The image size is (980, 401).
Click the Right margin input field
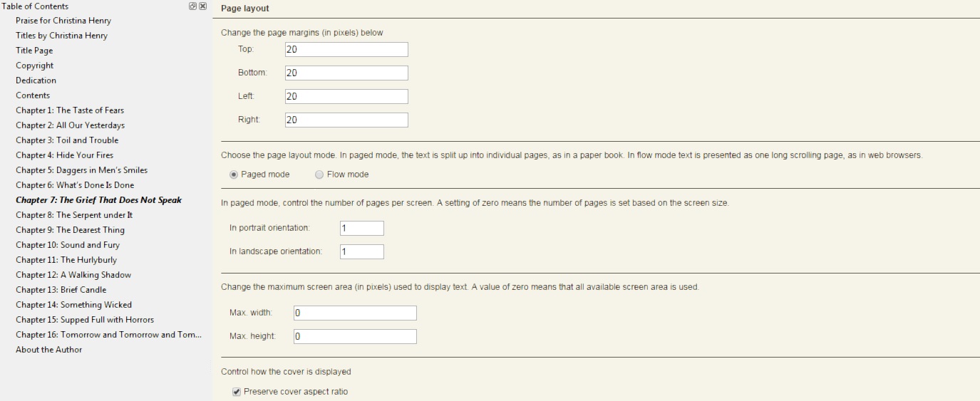(x=346, y=120)
